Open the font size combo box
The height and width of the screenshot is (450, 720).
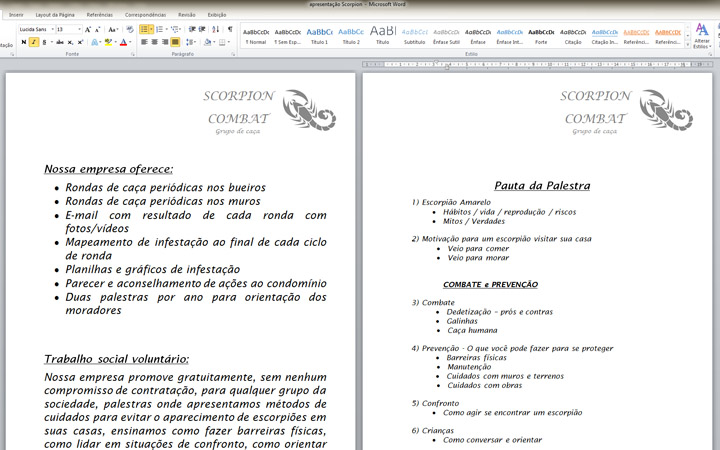tap(69, 29)
